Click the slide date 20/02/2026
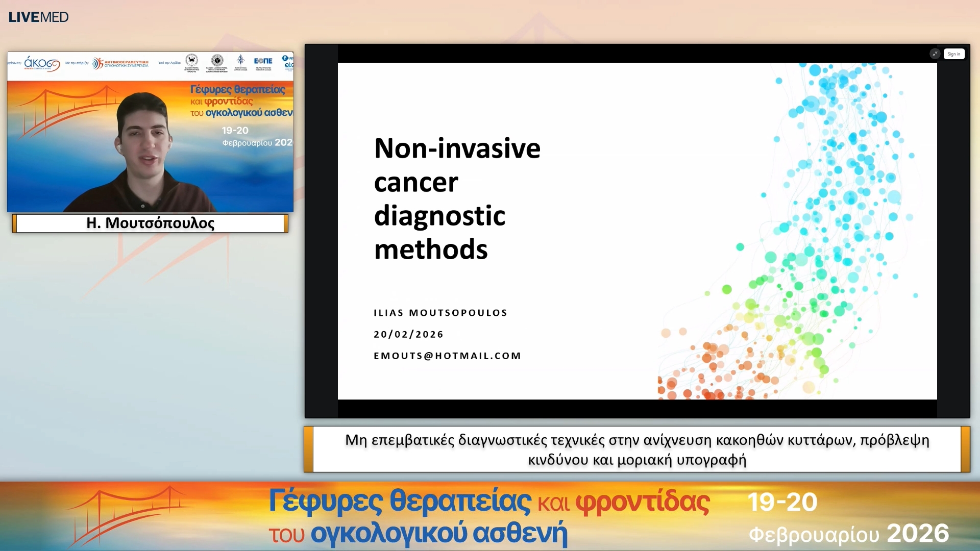 [x=408, y=334]
